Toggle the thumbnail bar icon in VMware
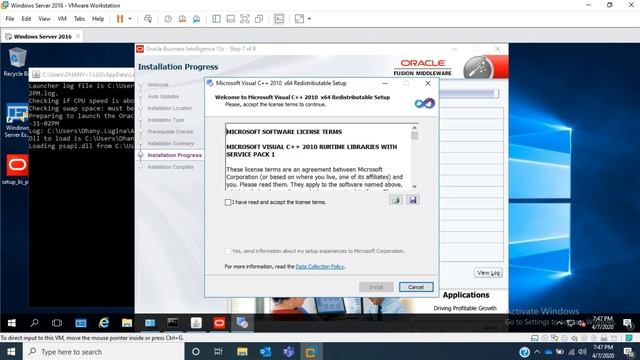The image size is (640, 360). 231,19
